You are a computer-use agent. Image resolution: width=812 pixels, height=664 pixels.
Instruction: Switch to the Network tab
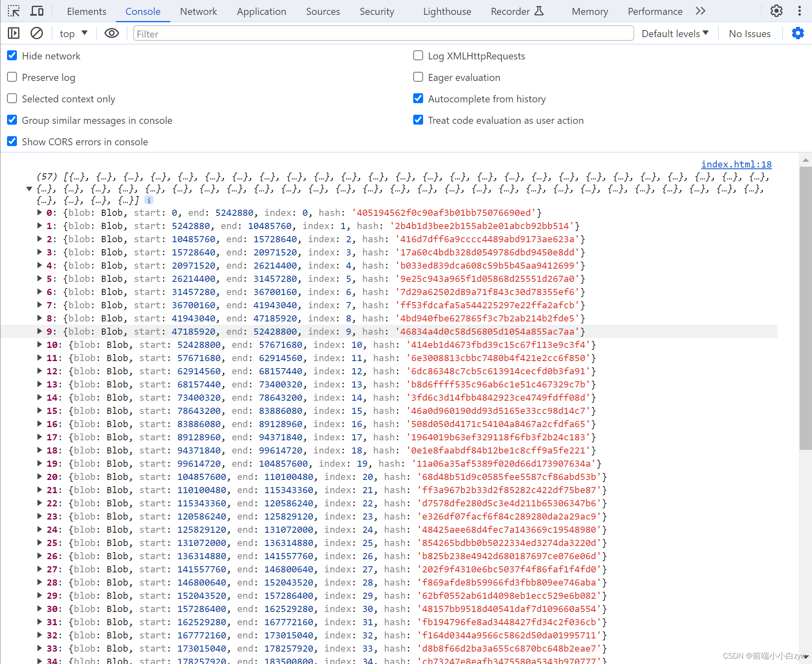[x=198, y=11]
